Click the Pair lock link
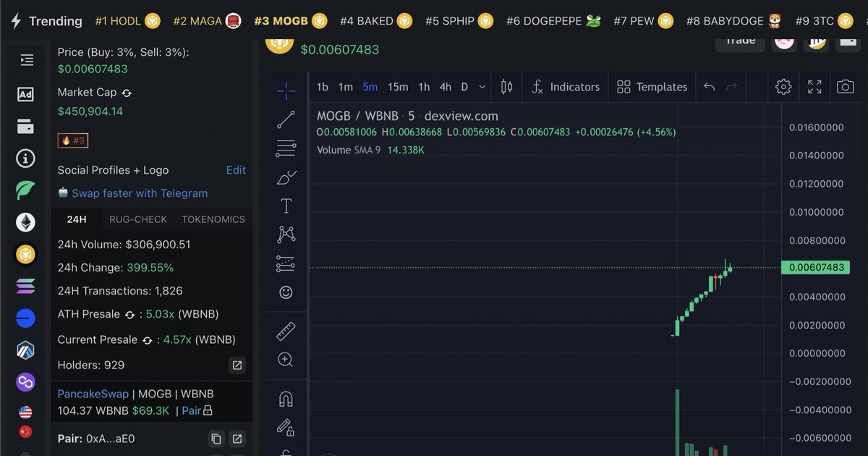The height and width of the screenshot is (456, 868). coord(197,410)
